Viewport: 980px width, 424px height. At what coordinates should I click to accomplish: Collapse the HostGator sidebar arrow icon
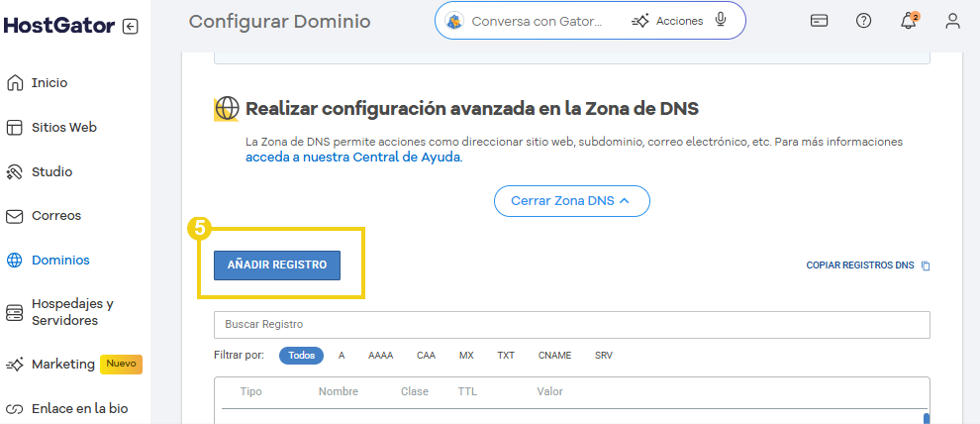click(x=131, y=27)
